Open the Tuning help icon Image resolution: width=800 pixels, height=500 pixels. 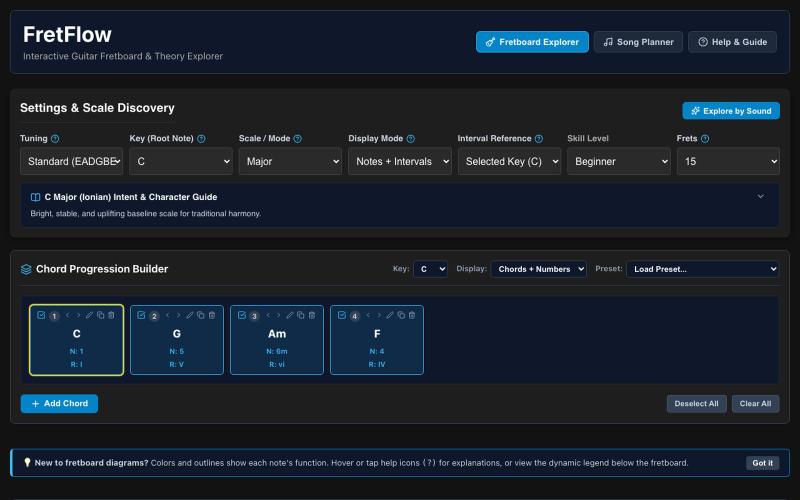(55, 139)
